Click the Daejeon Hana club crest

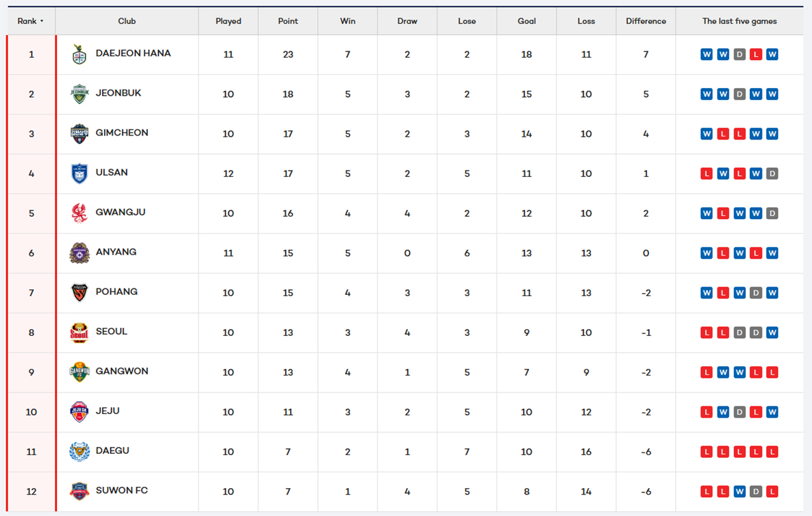[x=79, y=55]
